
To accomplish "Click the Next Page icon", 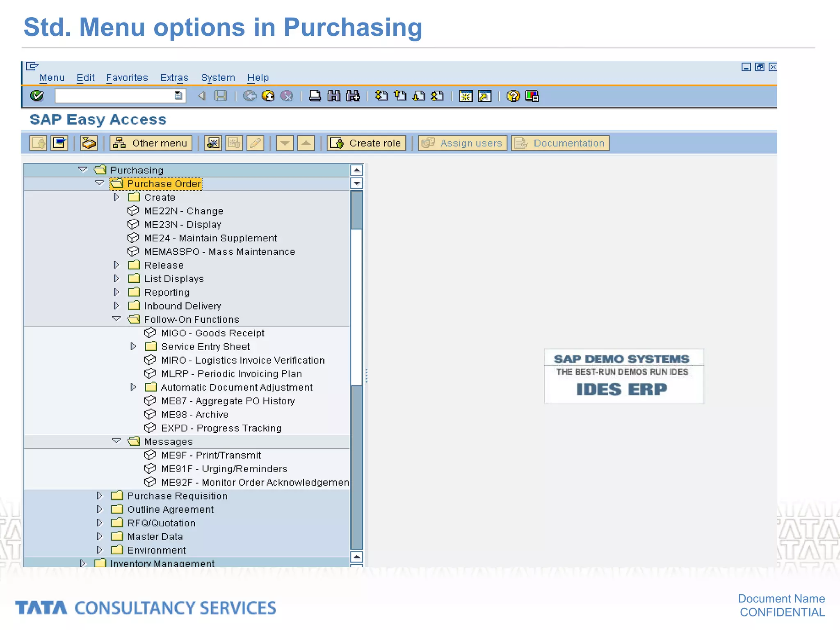I will [419, 96].
